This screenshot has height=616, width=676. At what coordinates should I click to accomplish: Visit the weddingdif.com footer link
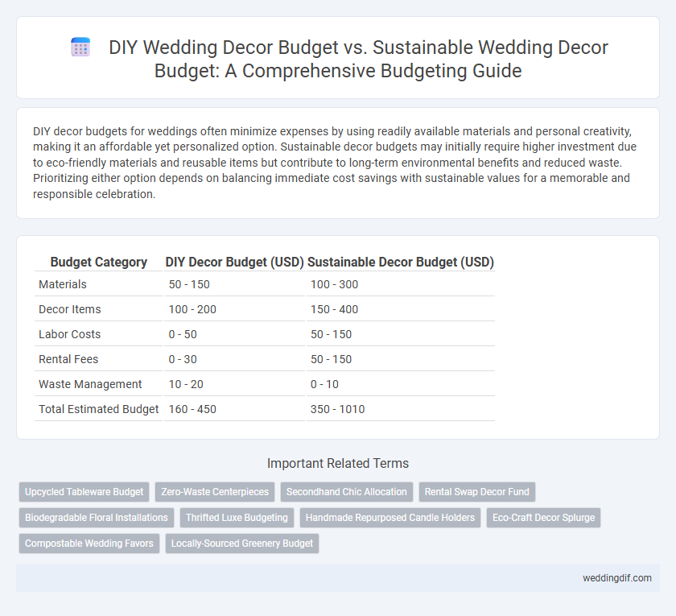tap(617, 578)
